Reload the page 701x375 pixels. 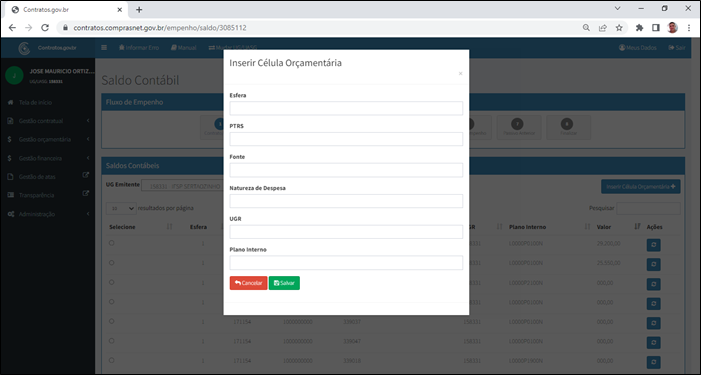coord(45,28)
